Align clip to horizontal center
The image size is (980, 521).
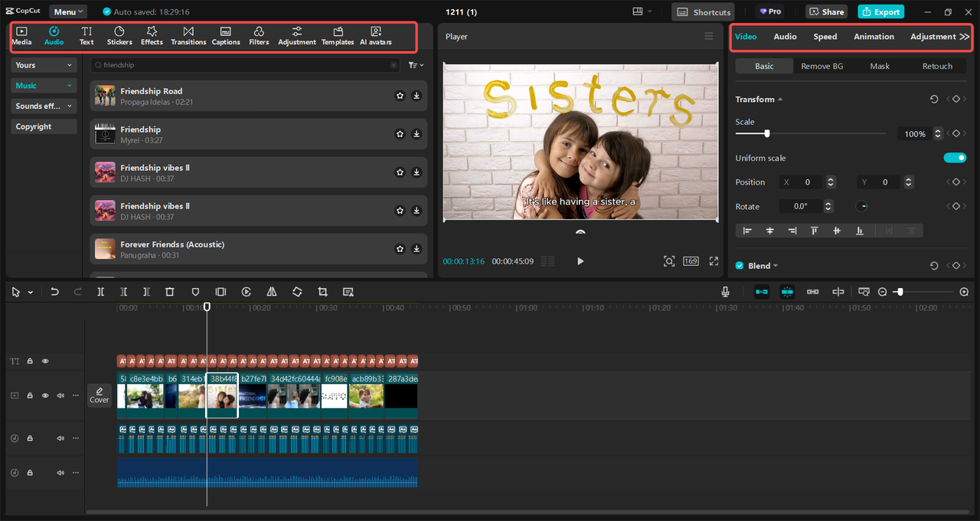point(770,231)
